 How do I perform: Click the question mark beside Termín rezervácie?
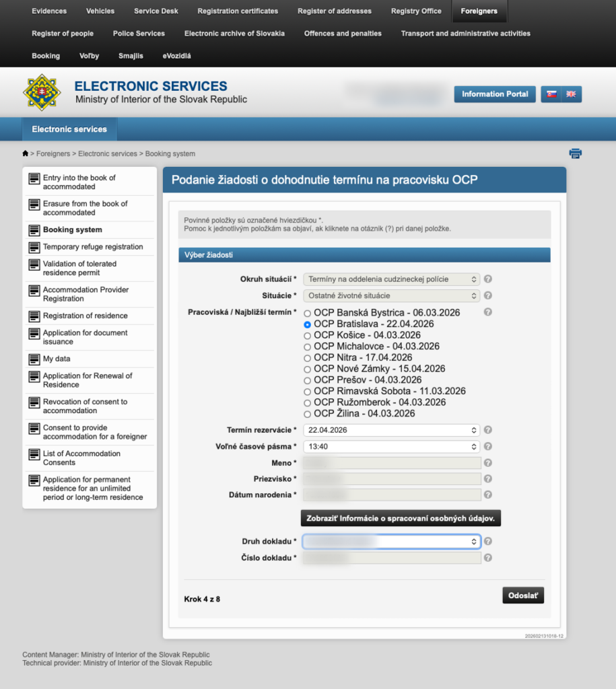[x=488, y=430]
